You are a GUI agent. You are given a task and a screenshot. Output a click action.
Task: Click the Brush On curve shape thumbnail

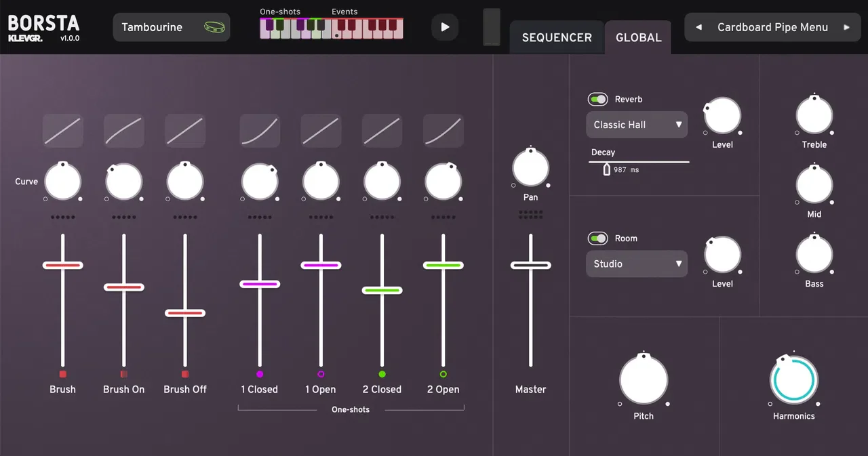(x=124, y=131)
